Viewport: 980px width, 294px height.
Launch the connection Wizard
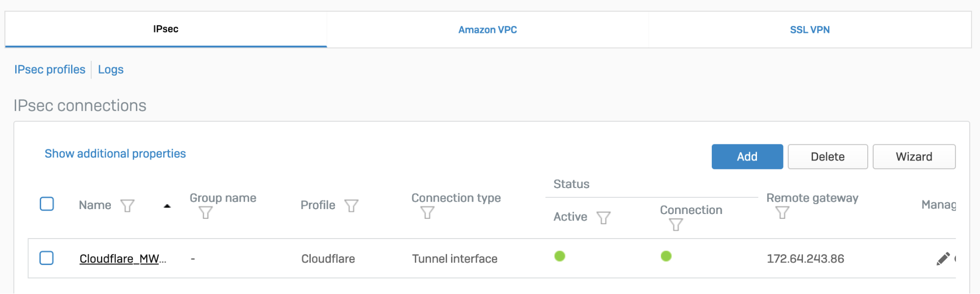(x=913, y=157)
